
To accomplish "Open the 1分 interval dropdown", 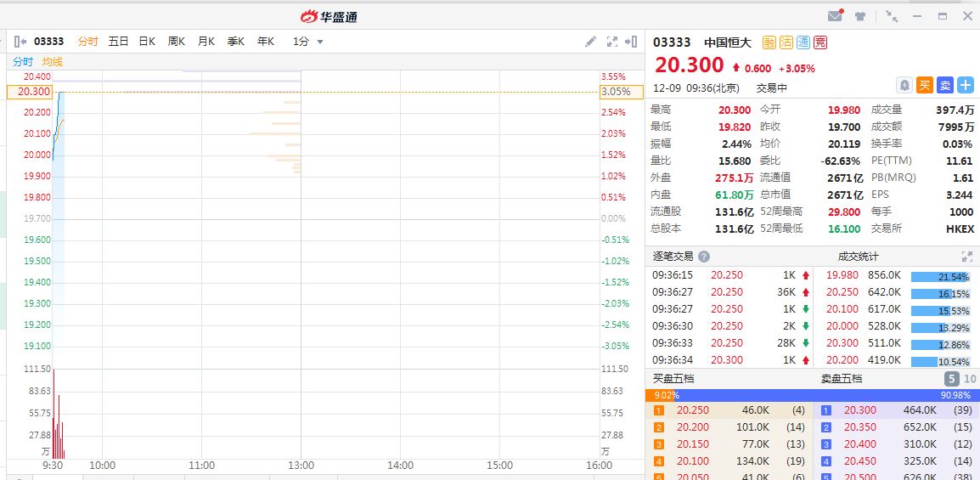I will [308, 42].
